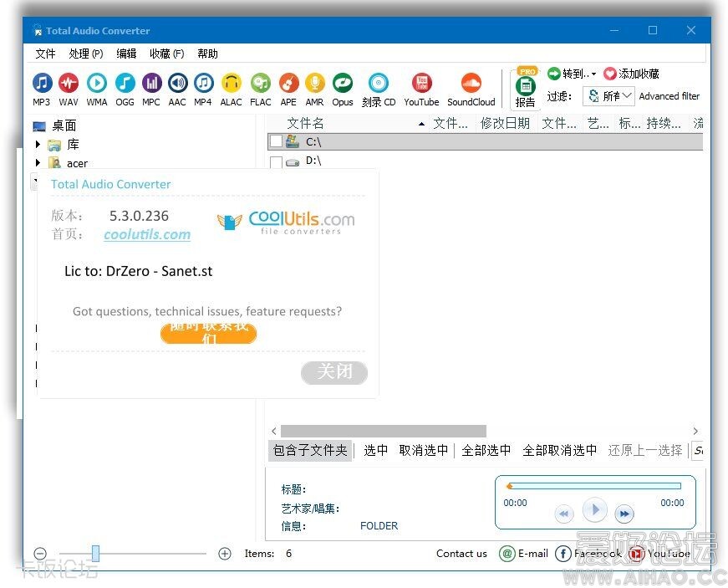
Task: Expand the 库 library tree node
Action: pos(38,145)
